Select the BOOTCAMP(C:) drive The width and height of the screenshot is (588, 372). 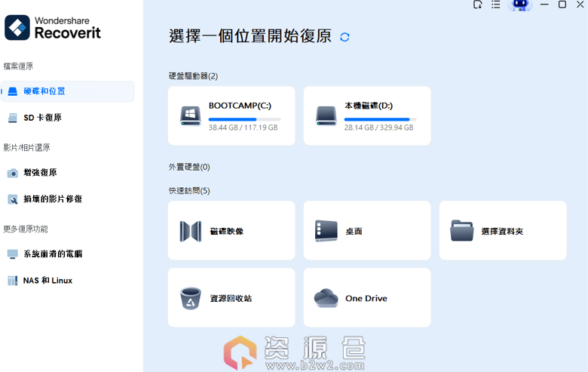[231, 115]
